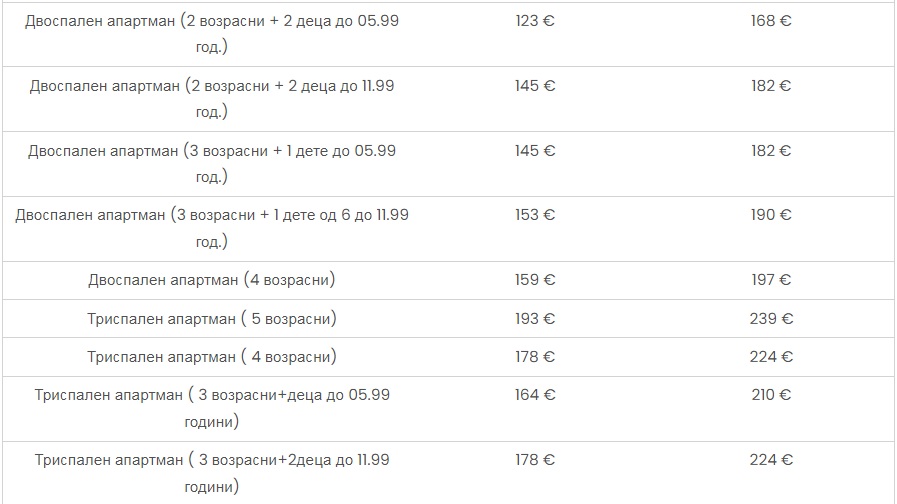Click the 153 € price cell
The image size is (897, 504).
coord(534,215)
